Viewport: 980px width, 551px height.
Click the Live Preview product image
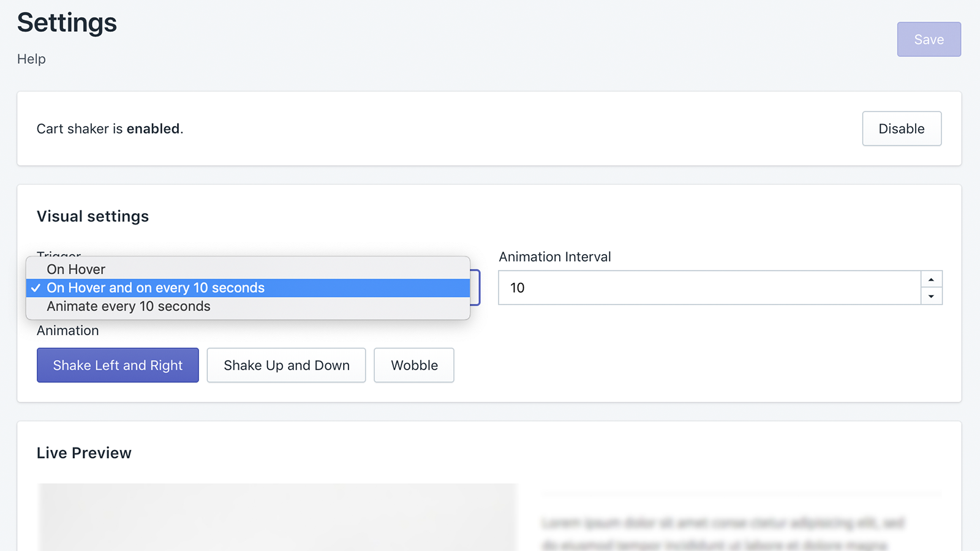point(277,517)
